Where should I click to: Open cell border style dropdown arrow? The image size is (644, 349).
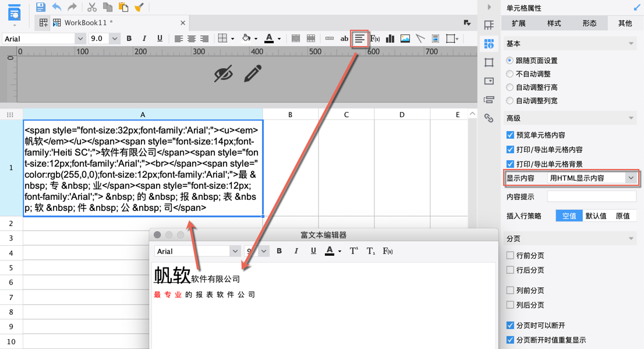232,39
